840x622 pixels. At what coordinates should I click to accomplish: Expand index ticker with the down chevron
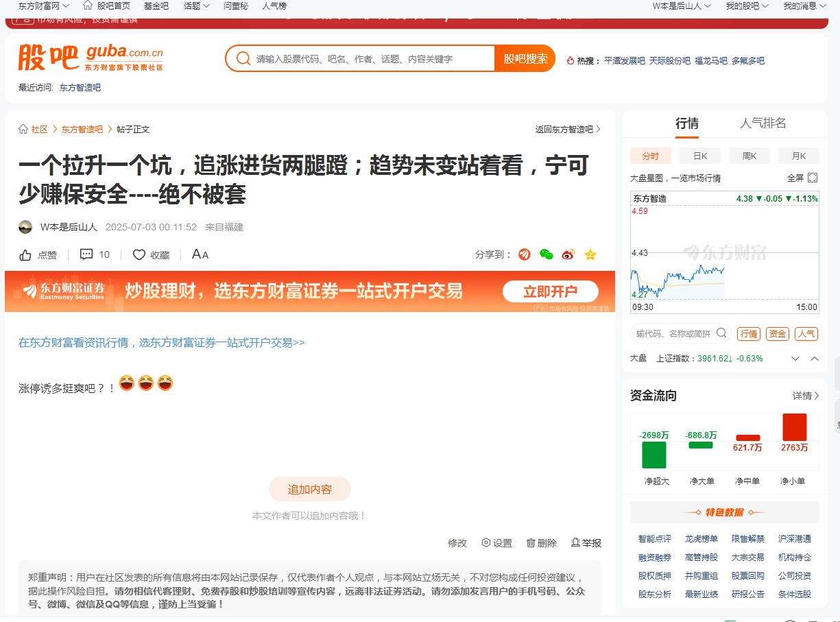point(795,359)
